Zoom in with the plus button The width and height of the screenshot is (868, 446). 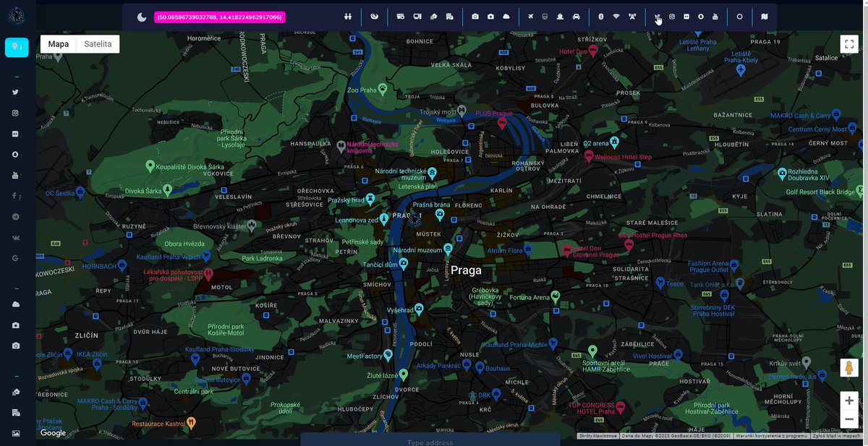pyautogui.click(x=849, y=400)
